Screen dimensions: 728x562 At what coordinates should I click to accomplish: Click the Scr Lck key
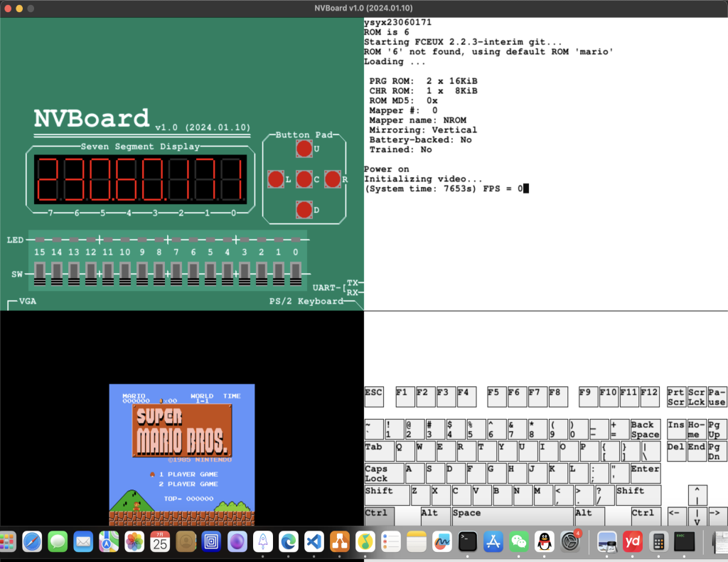click(697, 397)
